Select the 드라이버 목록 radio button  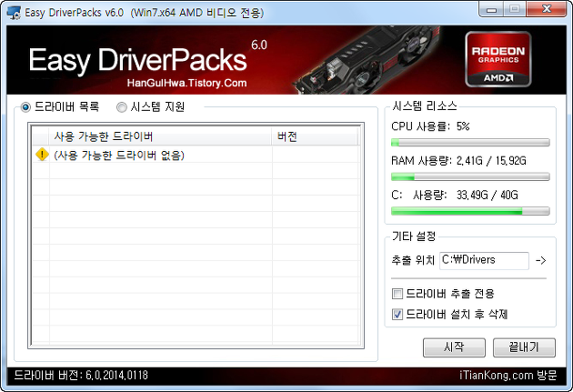click(25, 107)
